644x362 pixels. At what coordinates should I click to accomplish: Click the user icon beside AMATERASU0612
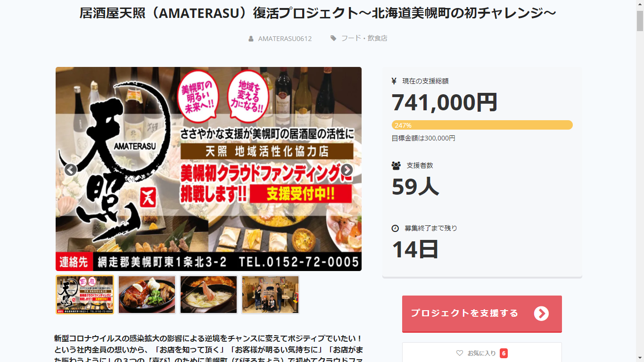coord(251,39)
